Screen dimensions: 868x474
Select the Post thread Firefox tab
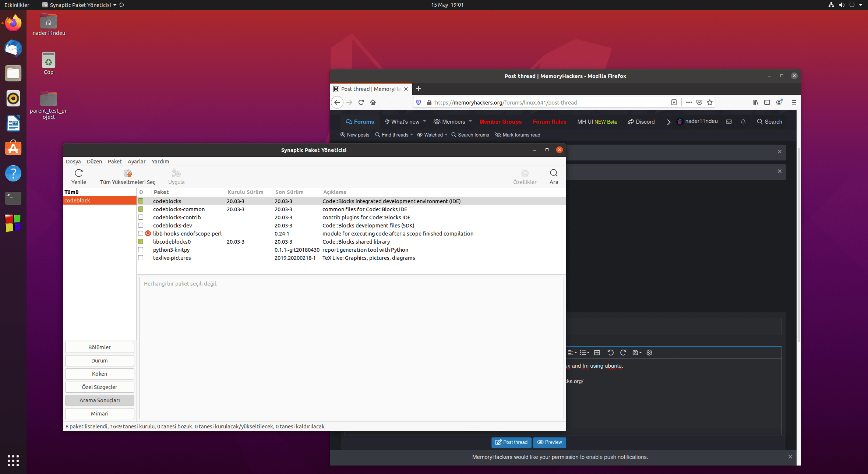[371, 89]
